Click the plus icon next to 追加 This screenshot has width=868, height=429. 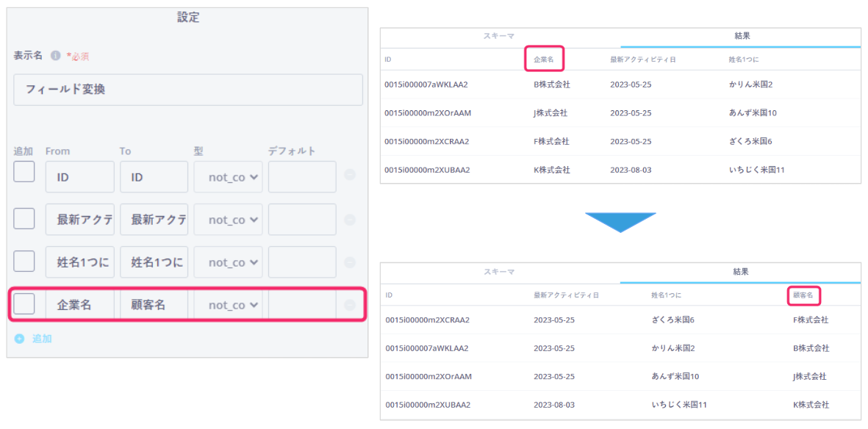pos(19,339)
